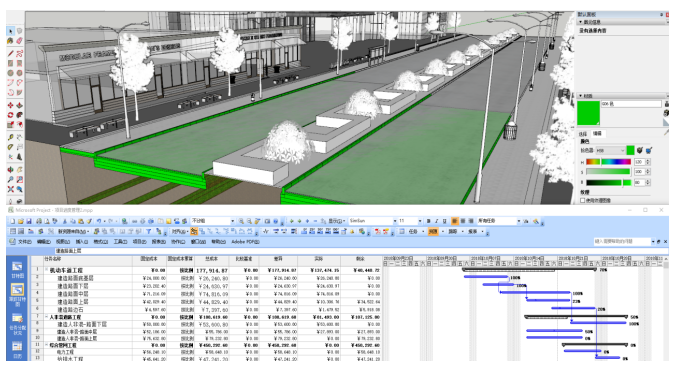This screenshot has height=377, width=699.
Task: Select the Rotate tool with circular arrows
Action: pos(10,115)
